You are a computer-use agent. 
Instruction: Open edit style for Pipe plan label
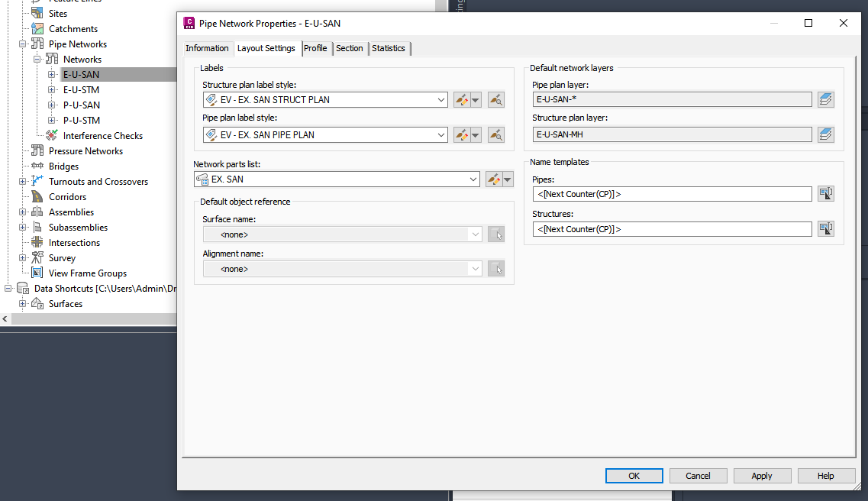(x=461, y=135)
